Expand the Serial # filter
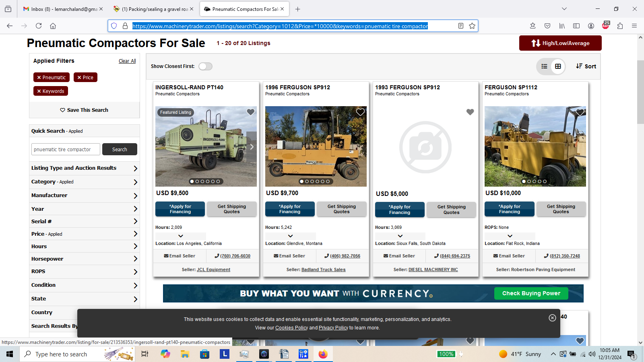The height and width of the screenshot is (362, 644). 85,221
